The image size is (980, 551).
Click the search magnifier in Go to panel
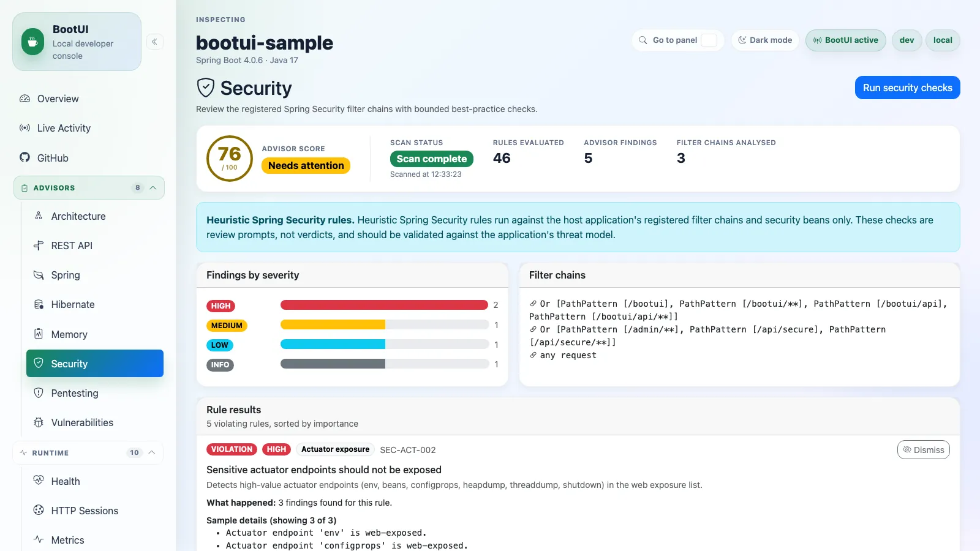click(x=643, y=40)
